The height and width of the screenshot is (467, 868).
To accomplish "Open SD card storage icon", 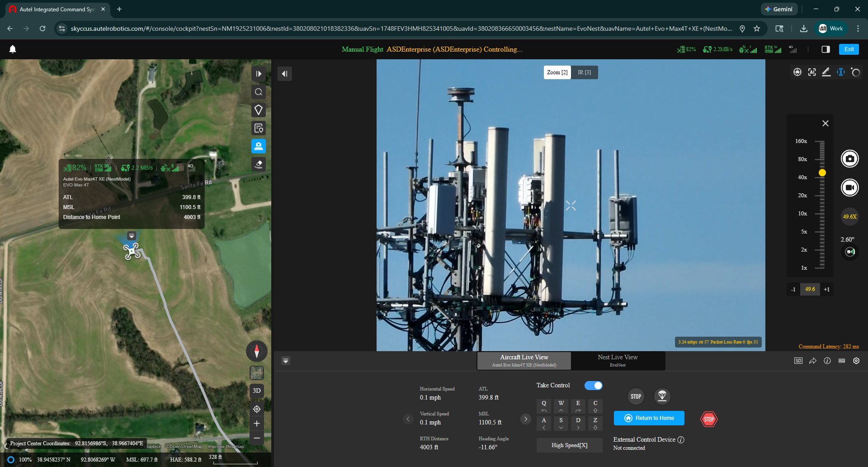I will (x=798, y=361).
